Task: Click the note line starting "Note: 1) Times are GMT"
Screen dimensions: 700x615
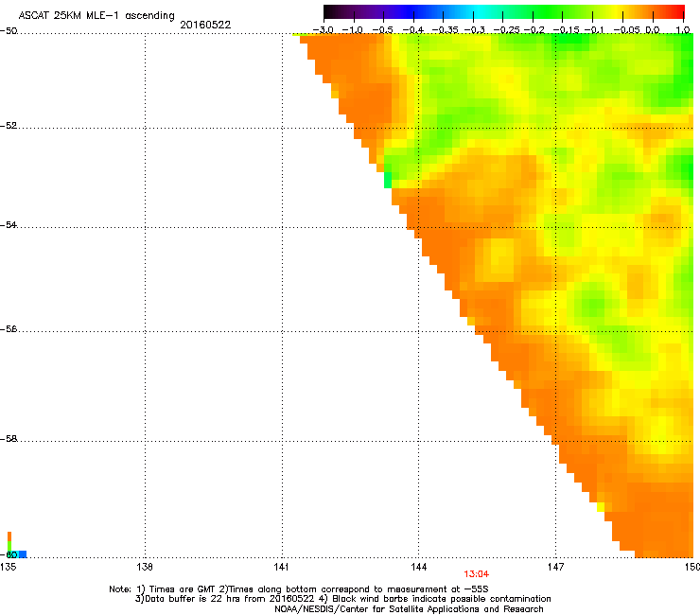Action: click(x=299, y=589)
